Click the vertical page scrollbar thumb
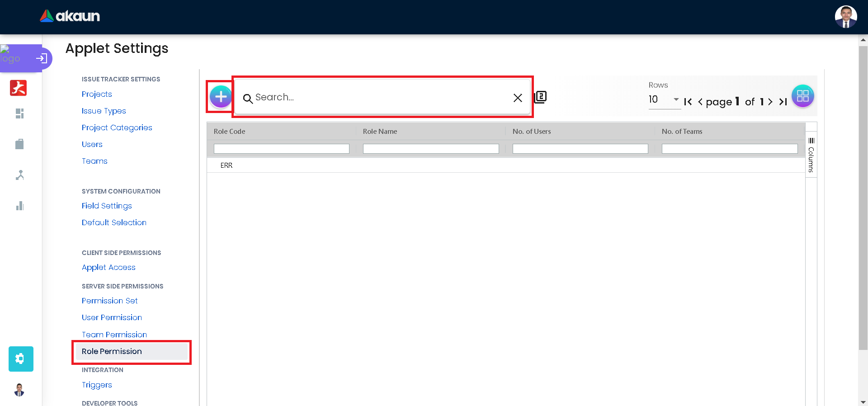868x406 pixels. tap(863, 198)
